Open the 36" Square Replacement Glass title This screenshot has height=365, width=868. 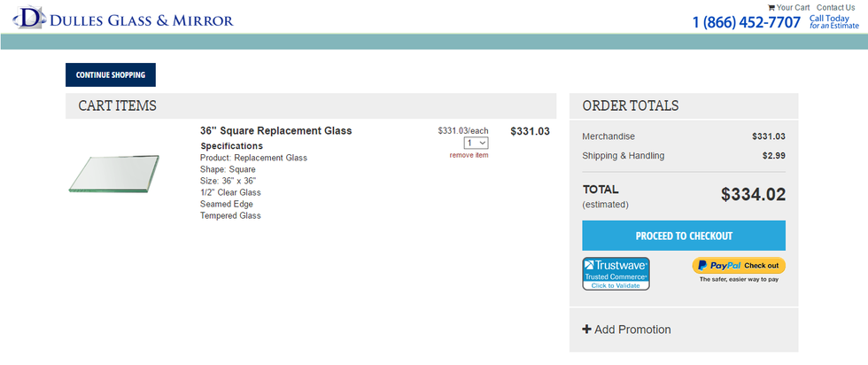coord(275,131)
